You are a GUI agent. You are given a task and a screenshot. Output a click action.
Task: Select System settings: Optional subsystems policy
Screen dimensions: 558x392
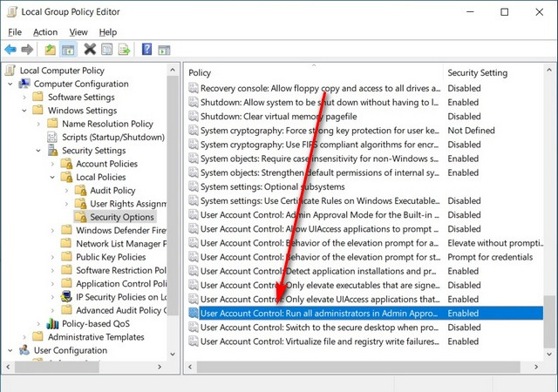pos(365,186)
